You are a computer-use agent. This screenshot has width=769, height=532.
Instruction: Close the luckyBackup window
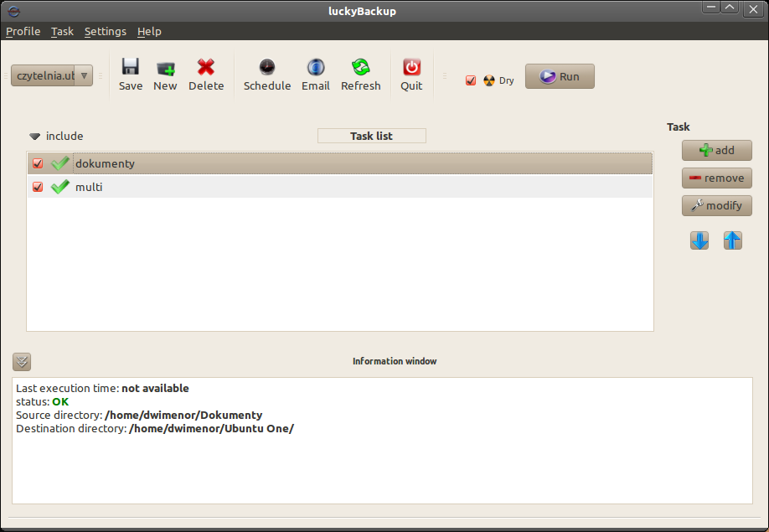coord(753,9)
